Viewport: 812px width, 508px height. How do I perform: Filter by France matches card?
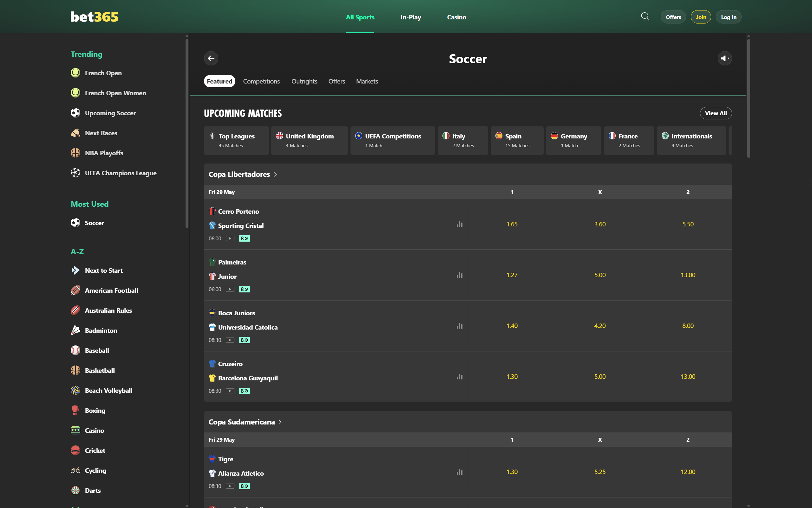coord(629,140)
